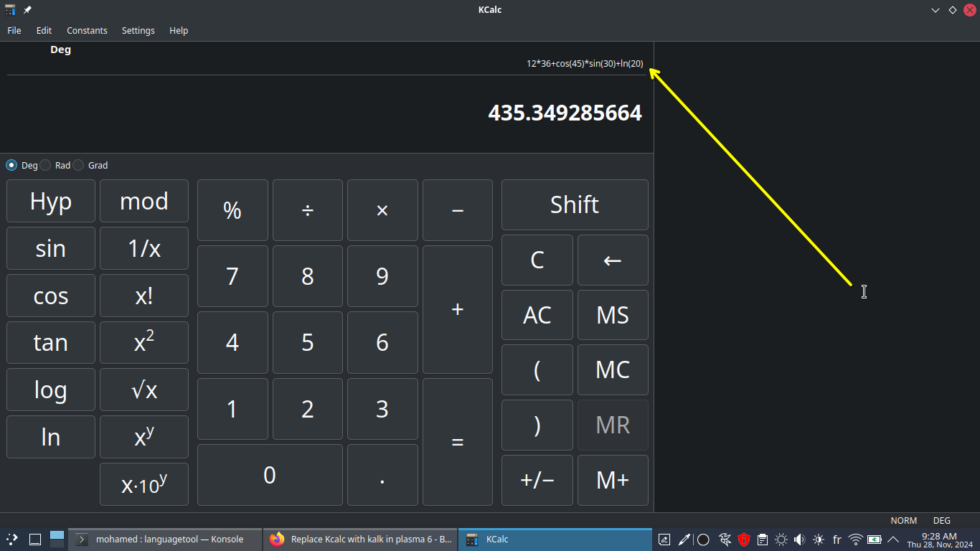
Task: Click the decimal point button
Action: [382, 475]
